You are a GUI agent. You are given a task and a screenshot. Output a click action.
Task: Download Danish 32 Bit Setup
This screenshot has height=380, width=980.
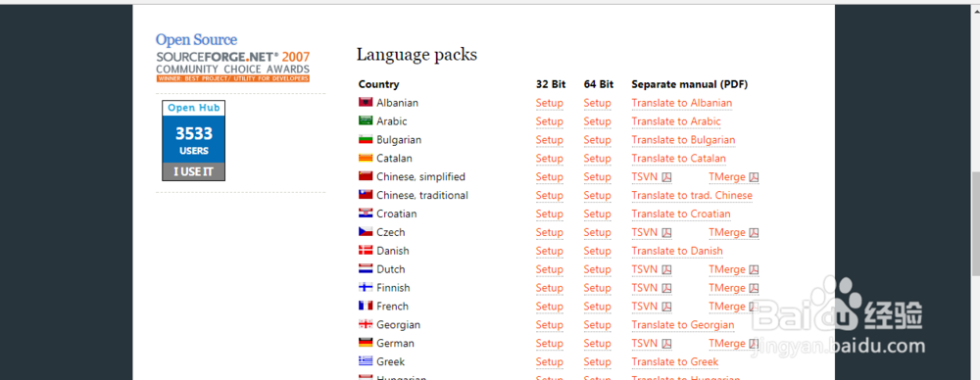coord(550,251)
